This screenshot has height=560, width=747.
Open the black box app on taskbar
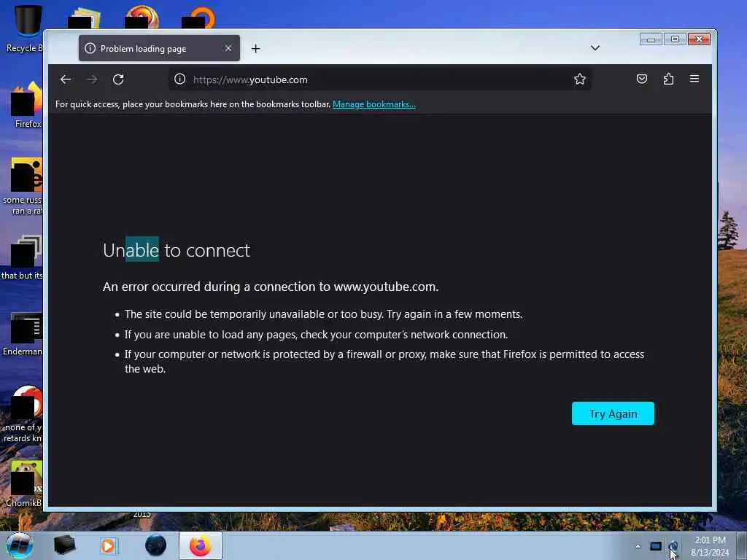coord(64,545)
